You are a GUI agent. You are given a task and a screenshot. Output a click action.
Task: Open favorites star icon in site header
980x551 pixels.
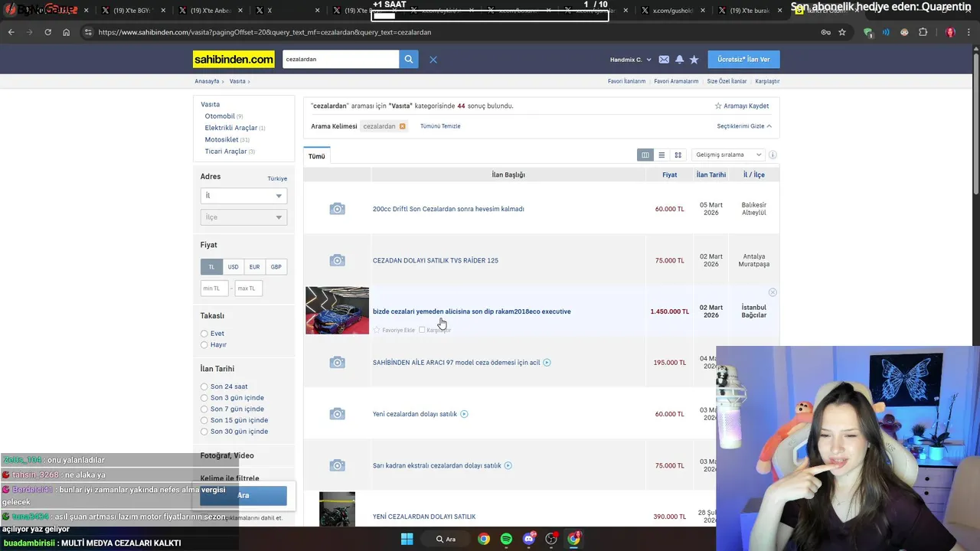[694, 60]
